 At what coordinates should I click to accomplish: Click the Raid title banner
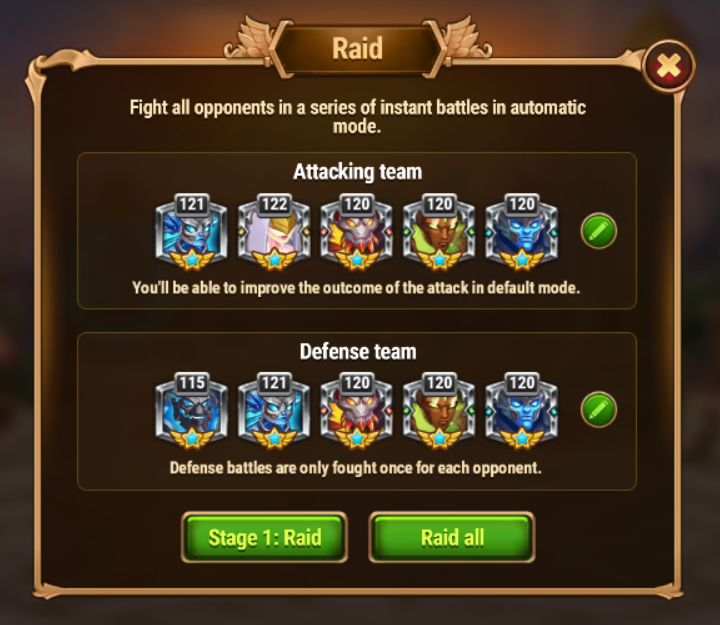[x=357, y=48]
